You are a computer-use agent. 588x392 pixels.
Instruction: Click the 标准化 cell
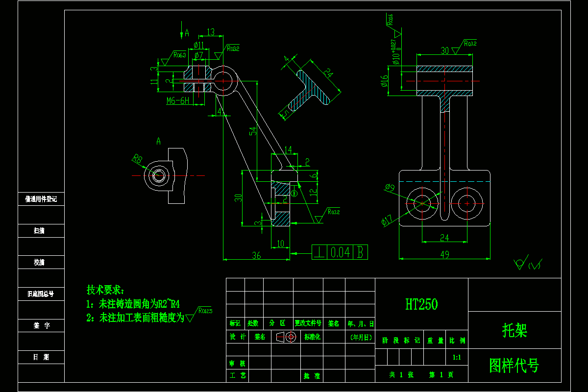(312, 337)
